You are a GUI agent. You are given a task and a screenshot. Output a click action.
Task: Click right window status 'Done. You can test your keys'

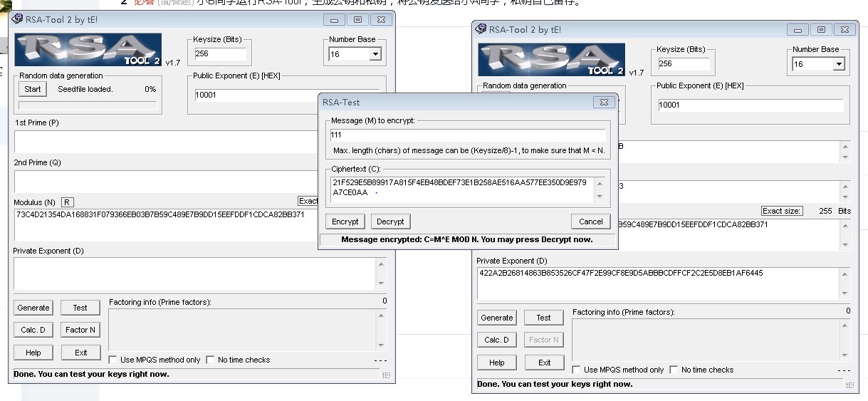tap(555, 384)
